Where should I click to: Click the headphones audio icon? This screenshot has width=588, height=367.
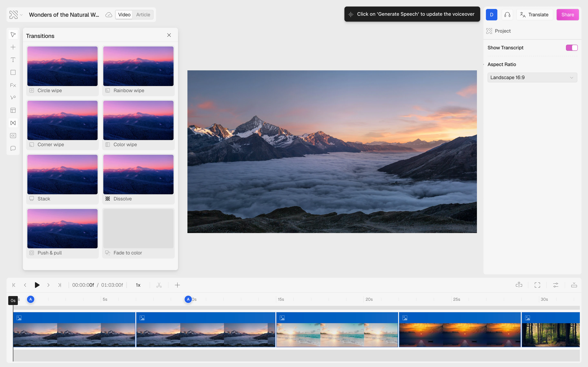(507, 14)
